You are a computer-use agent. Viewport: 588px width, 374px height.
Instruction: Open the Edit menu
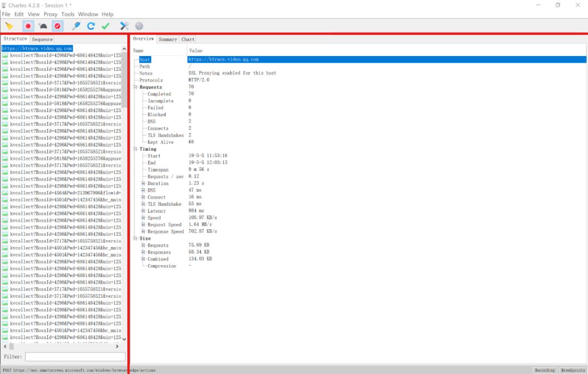coord(19,14)
